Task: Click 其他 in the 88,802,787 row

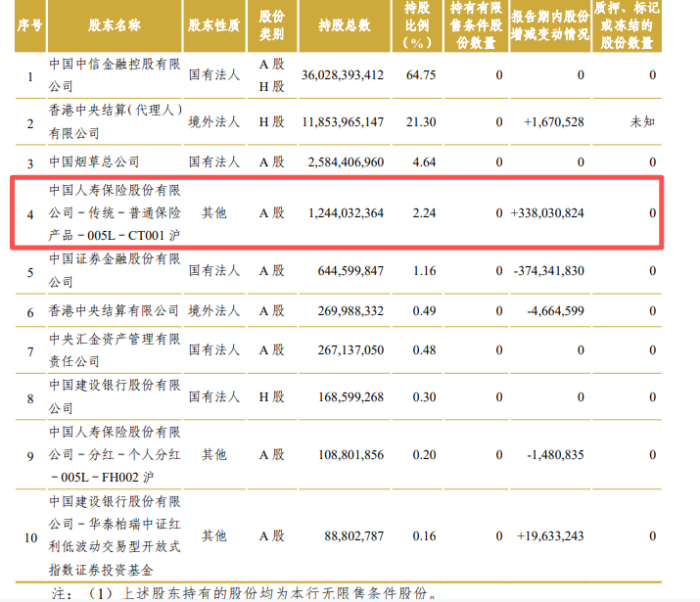Action: [213, 536]
